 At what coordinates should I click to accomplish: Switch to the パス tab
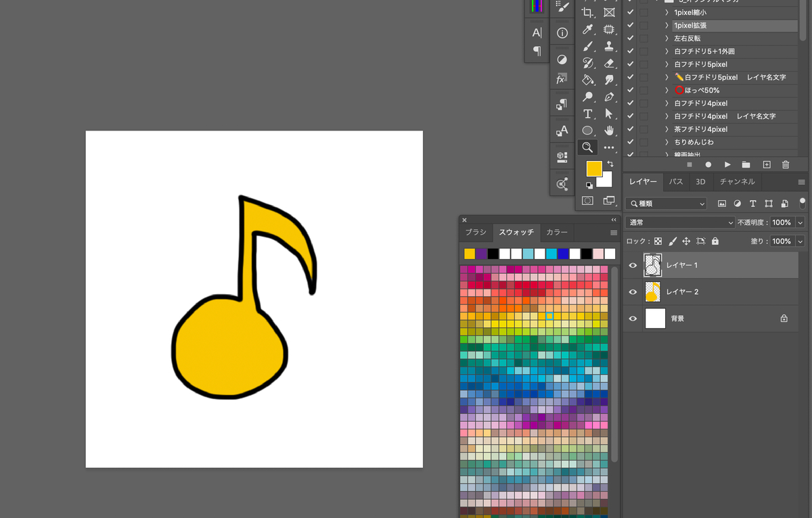676,181
